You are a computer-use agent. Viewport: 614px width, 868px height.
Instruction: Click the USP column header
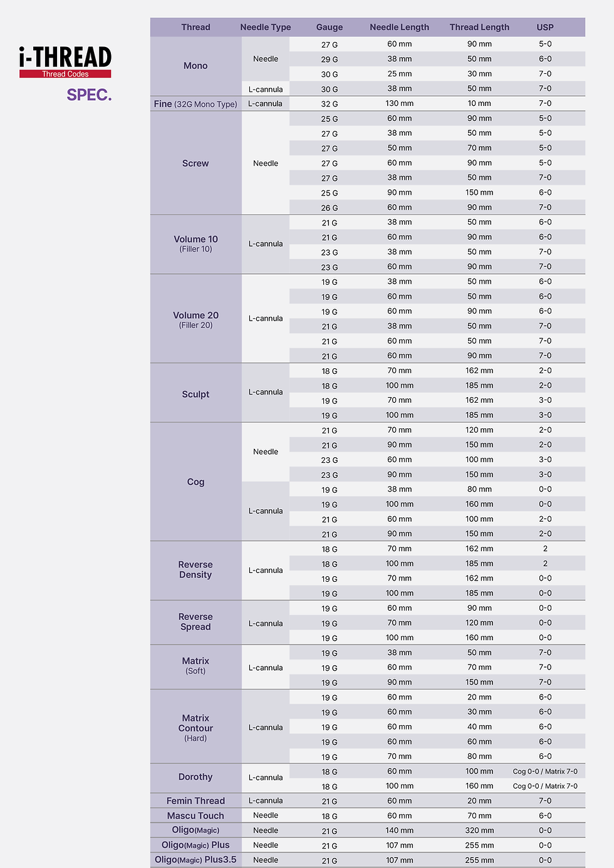point(545,27)
